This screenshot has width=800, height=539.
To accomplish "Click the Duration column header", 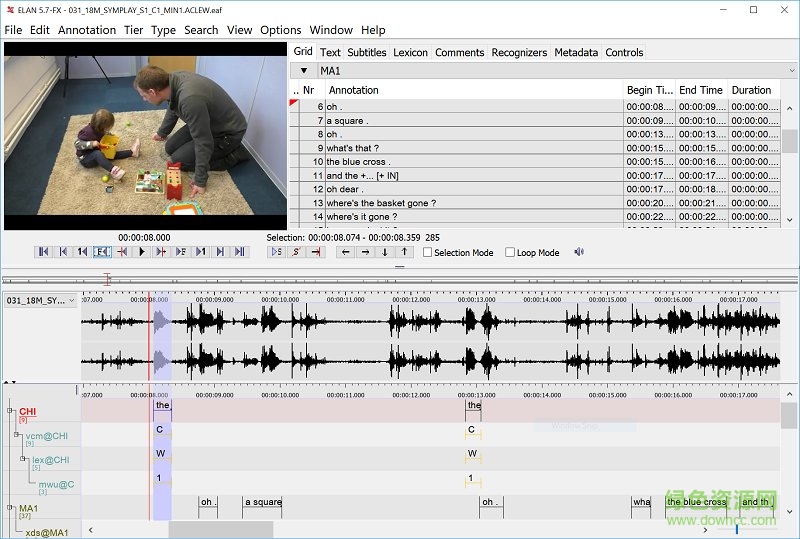I will coord(751,90).
